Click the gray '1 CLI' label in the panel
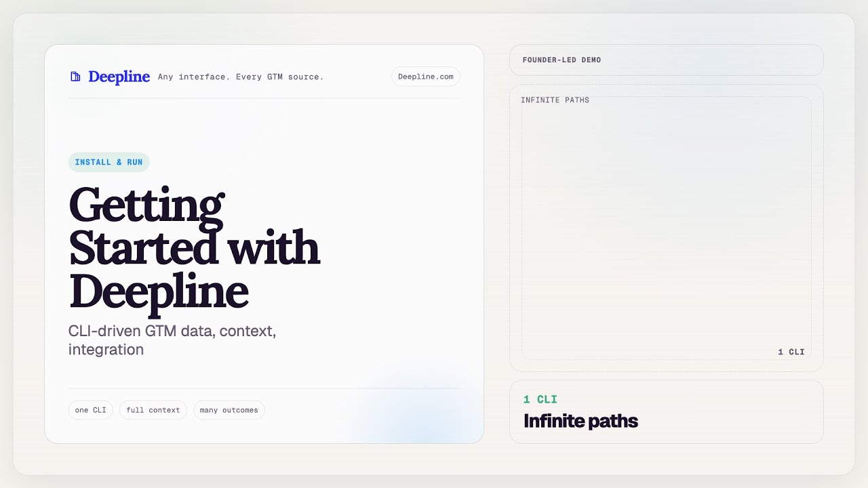The image size is (868, 488). pyautogui.click(x=791, y=352)
